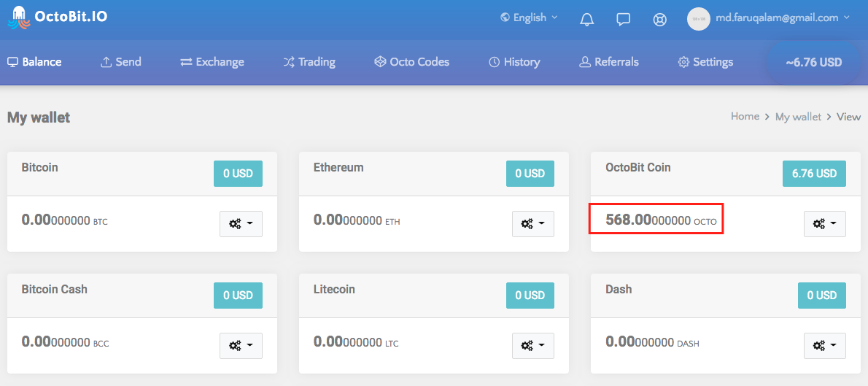
Task: Click the Bitcoin card title
Action: (x=40, y=167)
